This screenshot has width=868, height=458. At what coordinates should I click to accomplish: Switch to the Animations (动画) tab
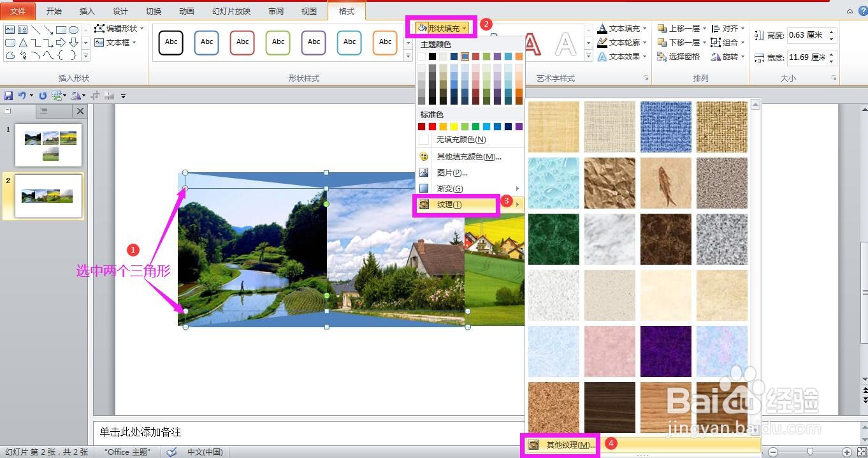(x=187, y=11)
